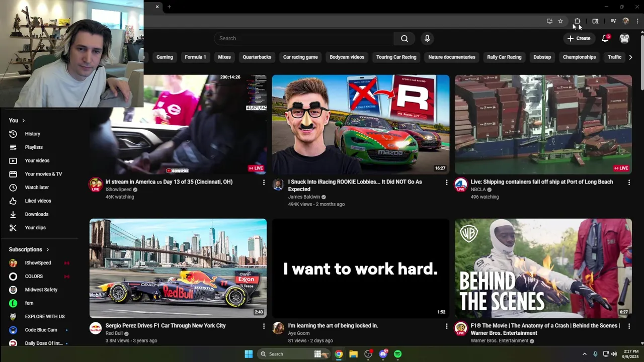Select the Touring Car Racing chip
The image size is (644, 362).
point(396,57)
